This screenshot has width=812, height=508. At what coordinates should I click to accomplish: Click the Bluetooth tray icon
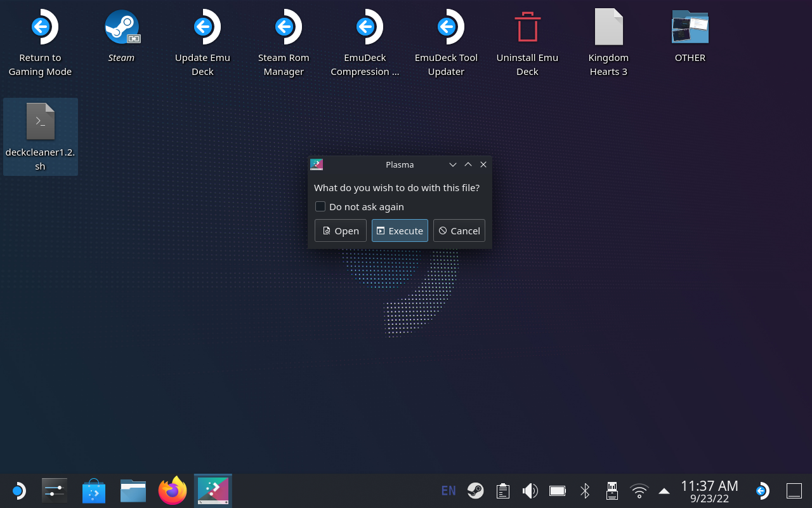[585, 491]
